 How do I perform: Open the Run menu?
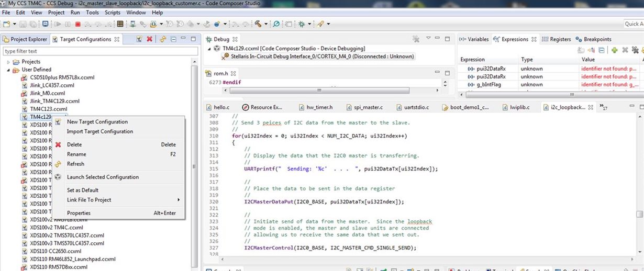(x=75, y=12)
